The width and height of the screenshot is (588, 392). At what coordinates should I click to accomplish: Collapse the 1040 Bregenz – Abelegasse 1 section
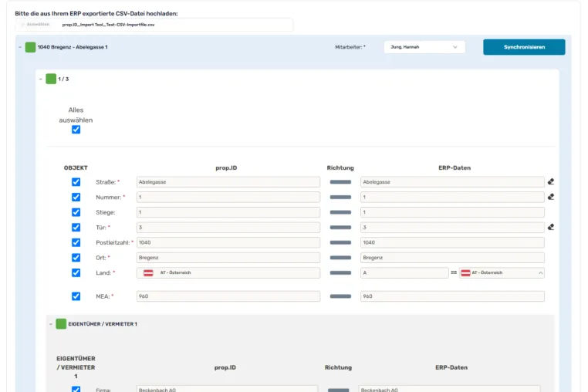pyautogui.click(x=20, y=47)
